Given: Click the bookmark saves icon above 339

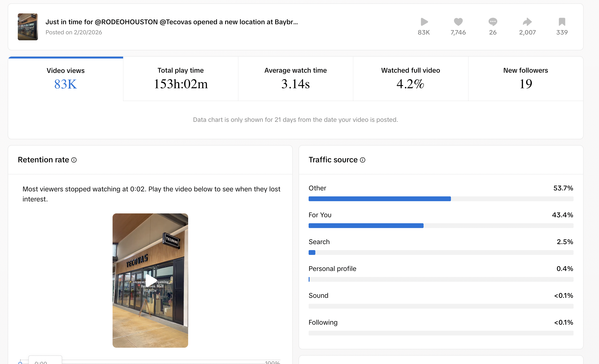Looking at the screenshot, I should 562,22.
